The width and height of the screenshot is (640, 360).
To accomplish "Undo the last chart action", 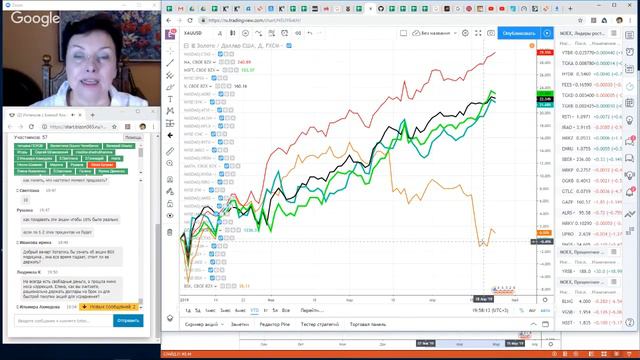I will (310, 33).
